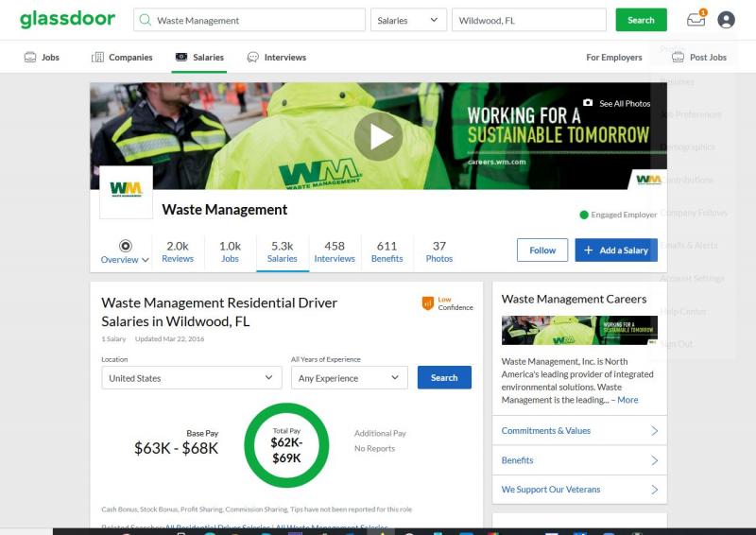Click the Waste Management Careers banner thumbnail

coord(579,331)
